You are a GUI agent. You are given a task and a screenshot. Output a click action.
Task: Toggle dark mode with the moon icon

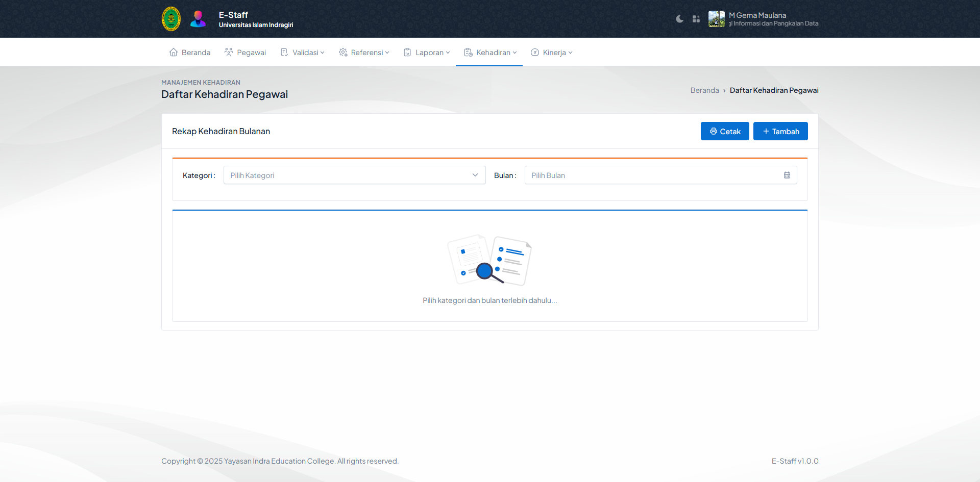pyautogui.click(x=679, y=19)
